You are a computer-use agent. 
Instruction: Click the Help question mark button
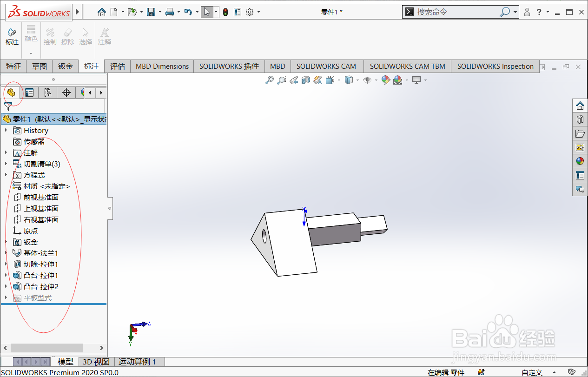(x=539, y=12)
